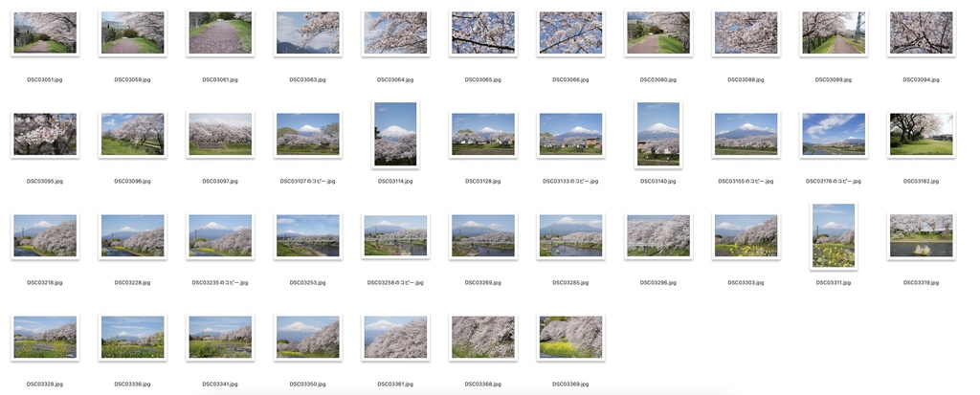Select the DSC03097.jpg thumbnail
Image resolution: width=980 pixels, height=395 pixels.
pos(220,134)
